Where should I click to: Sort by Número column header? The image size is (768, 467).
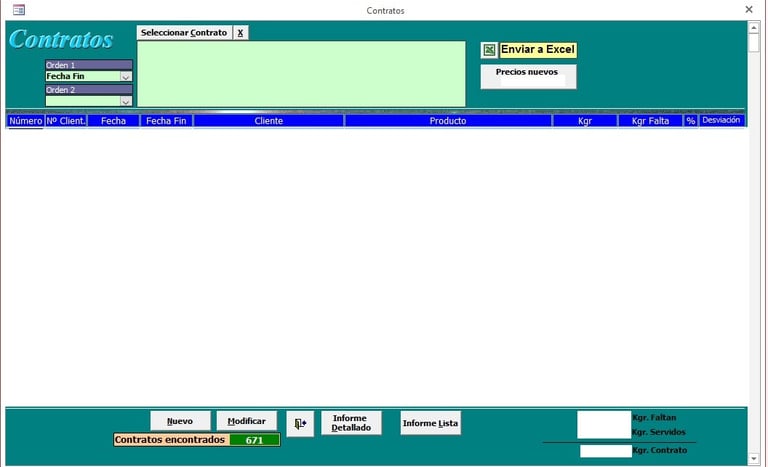pyautogui.click(x=25, y=121)
